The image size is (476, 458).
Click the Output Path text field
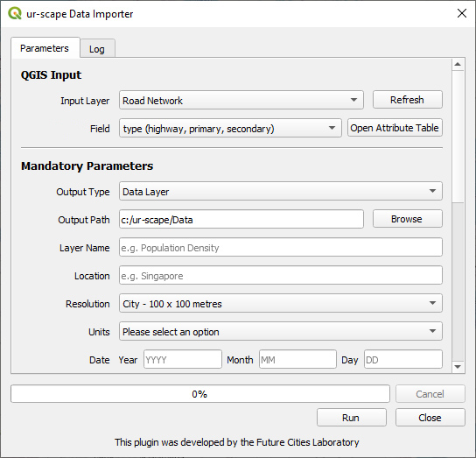point(241,220)
